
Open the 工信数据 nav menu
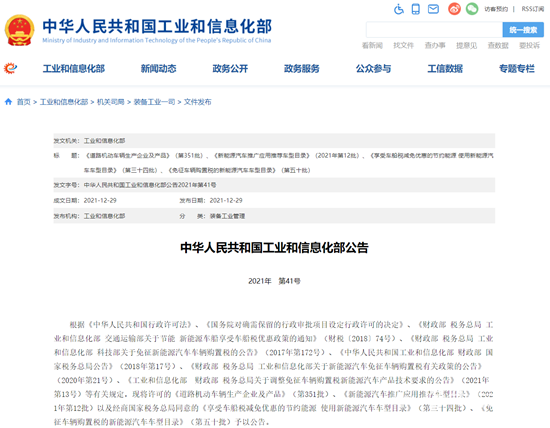tap(445, 69)
